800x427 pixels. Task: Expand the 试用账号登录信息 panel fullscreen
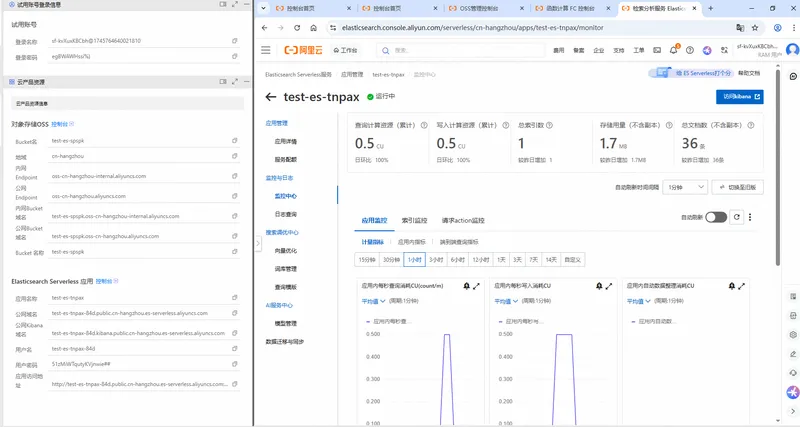click(235, 4)
